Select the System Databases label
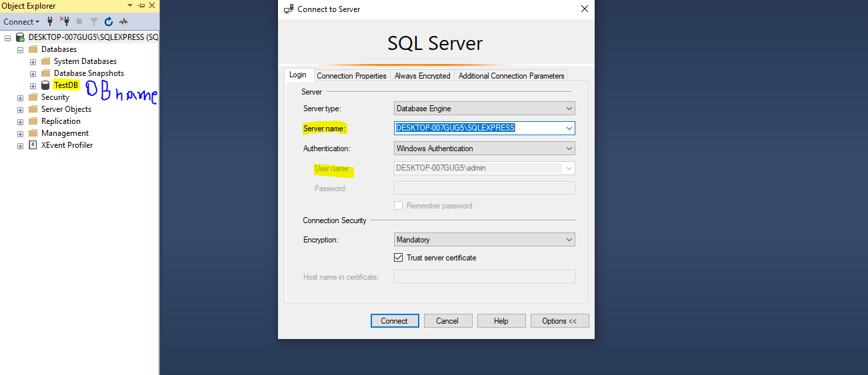Image resolution: width=868 pixels, height=375 pixels. point(85,61)
